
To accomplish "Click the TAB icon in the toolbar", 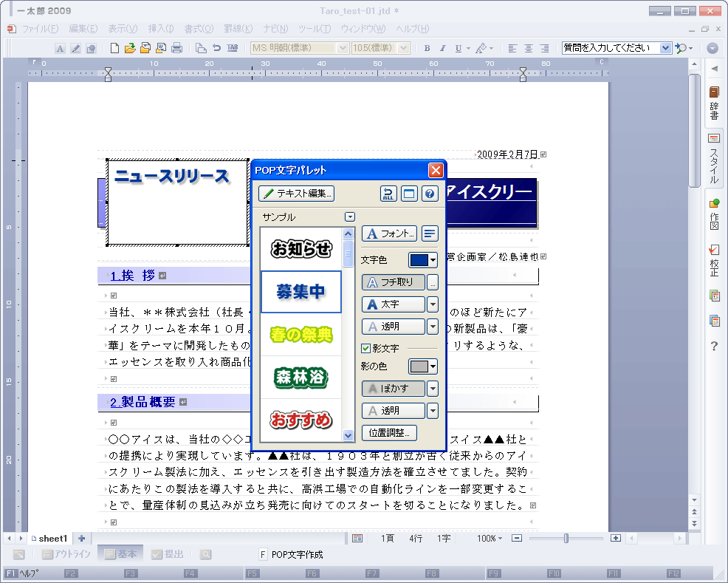I will (232, 48).
